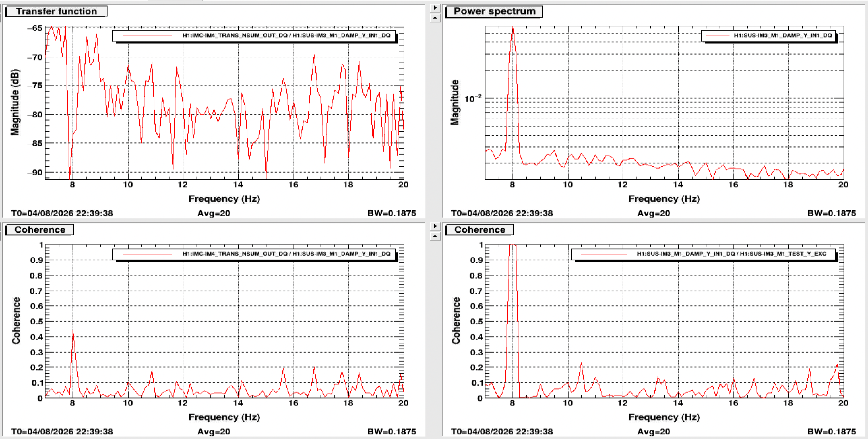Click the red legend line in Power spectrum plot
Viewport: 868px width, 439px height.
point(717,36)
